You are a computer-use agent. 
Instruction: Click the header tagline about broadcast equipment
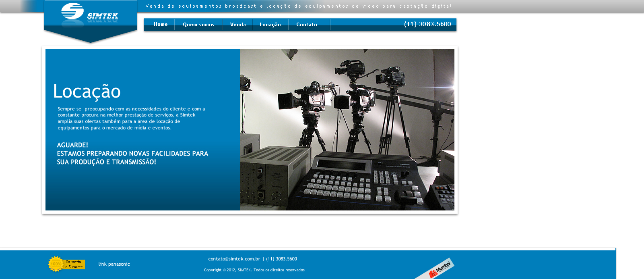pyautogui.click(x=299, y=6)
